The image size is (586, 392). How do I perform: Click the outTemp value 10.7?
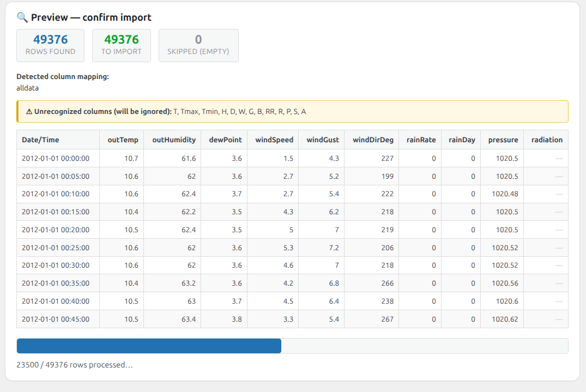[131, 159]
